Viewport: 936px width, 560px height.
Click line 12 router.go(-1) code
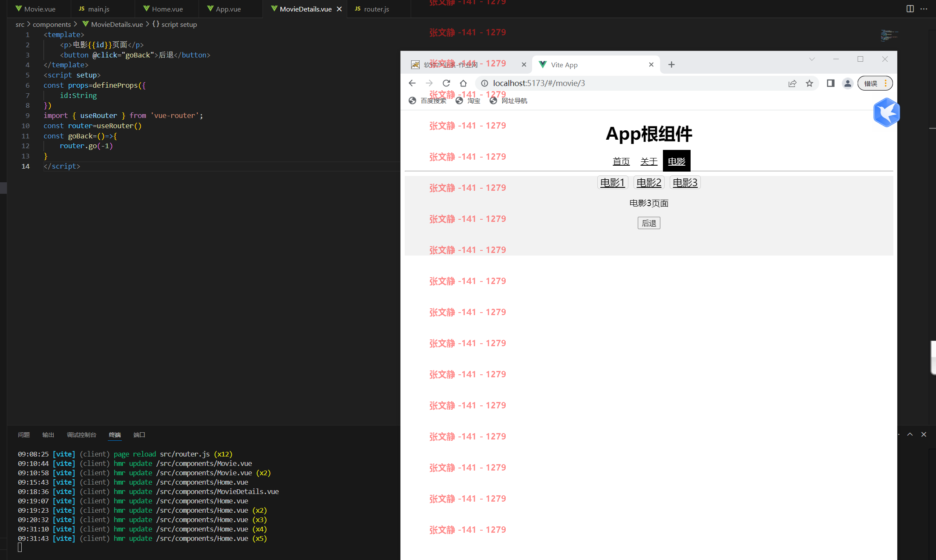coord(86,146)
